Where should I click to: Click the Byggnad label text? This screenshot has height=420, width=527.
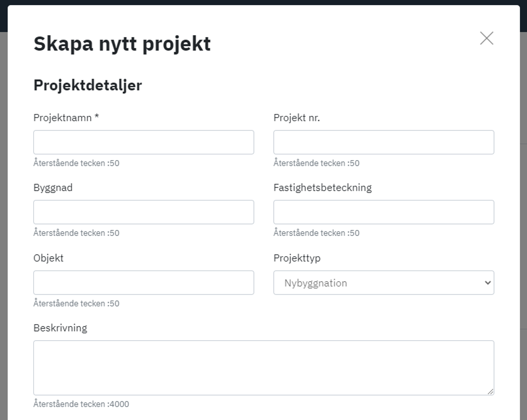(x=53, y=188)
